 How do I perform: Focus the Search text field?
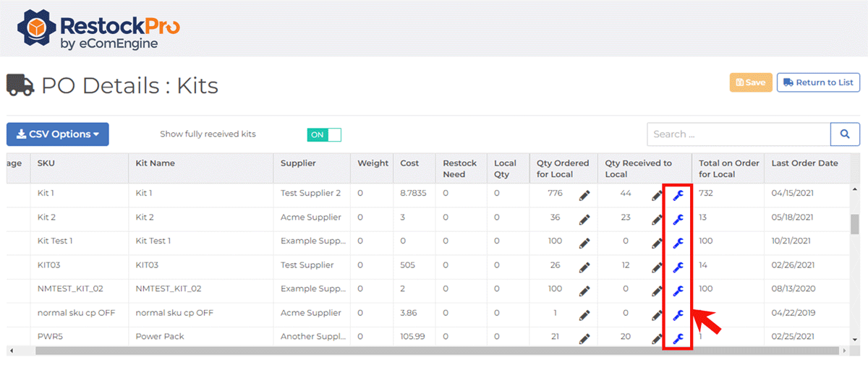pos(739,134)
